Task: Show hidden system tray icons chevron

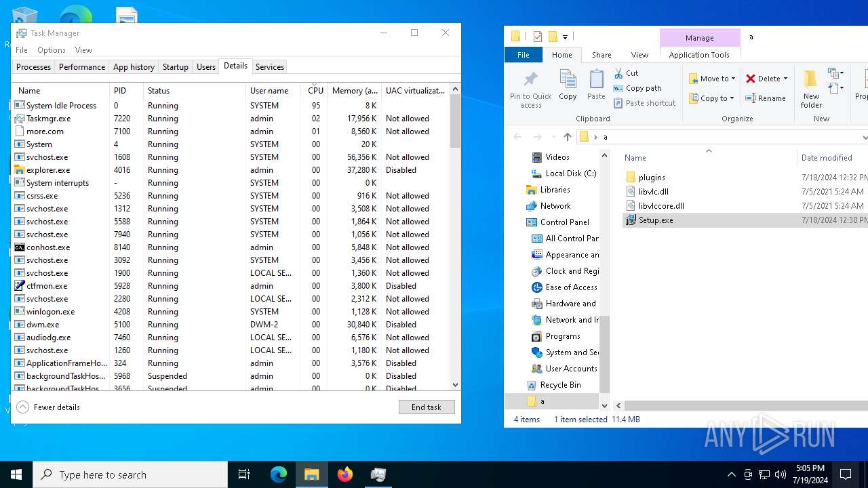Action: [731, 474]
